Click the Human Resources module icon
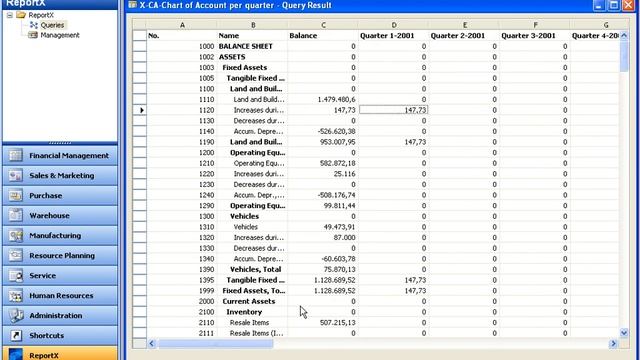Screen dimensions: 640x360 (x=16, y=296)
